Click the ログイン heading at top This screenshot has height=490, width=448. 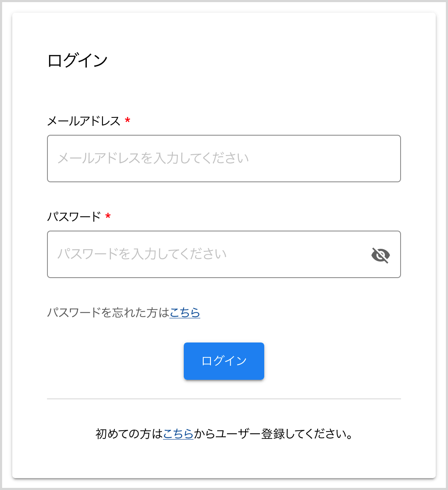(x=77, y=61)
